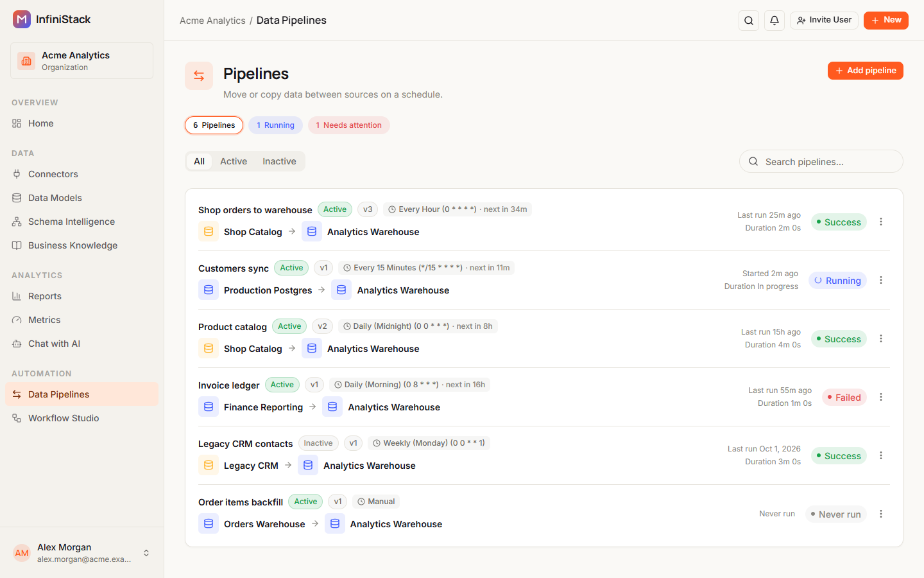Image resolution: width=924 pixels, height=578 pixels.
Task: Click Acme Analytics organization icon
Action: pos(26,61)
